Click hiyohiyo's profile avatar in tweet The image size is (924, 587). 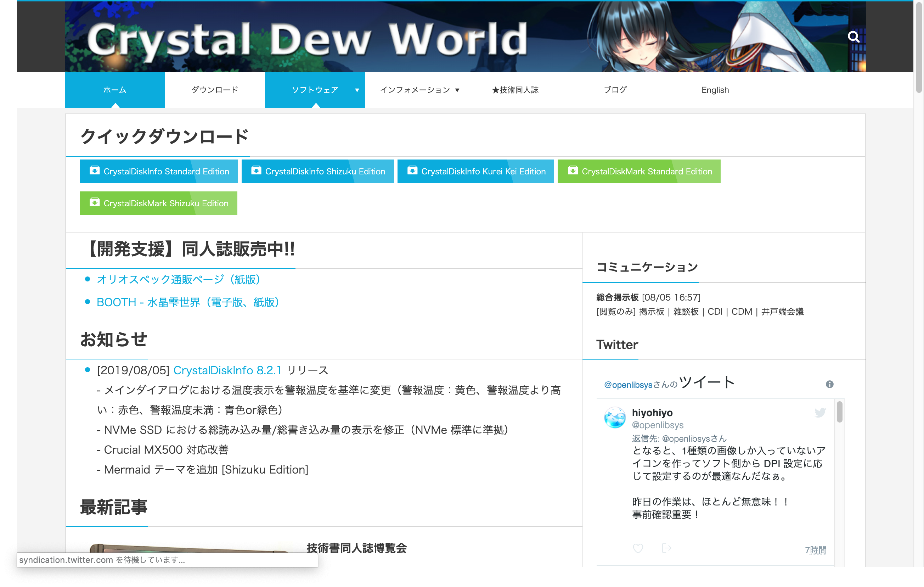615,418
